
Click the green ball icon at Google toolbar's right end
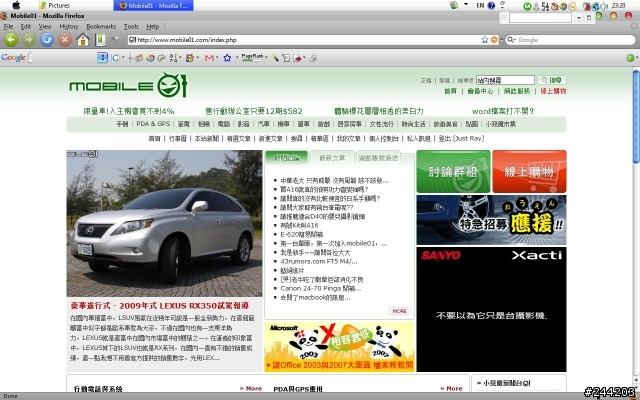click(x=630, y=58)
